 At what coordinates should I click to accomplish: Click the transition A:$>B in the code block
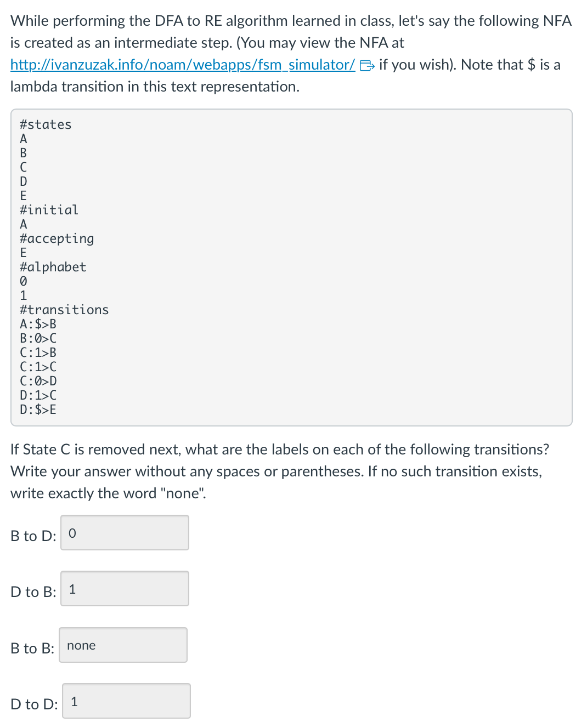(38, 323)
